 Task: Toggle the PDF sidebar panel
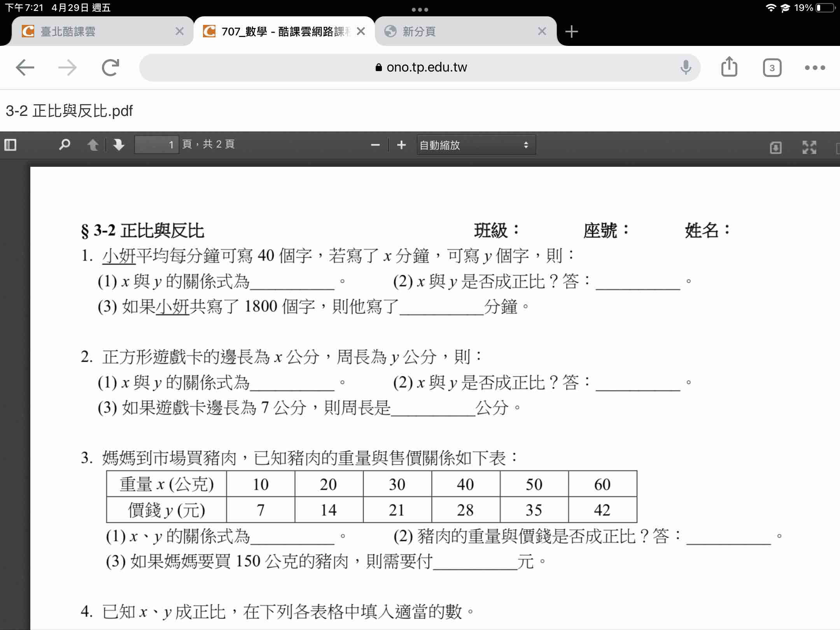(10, 145)
